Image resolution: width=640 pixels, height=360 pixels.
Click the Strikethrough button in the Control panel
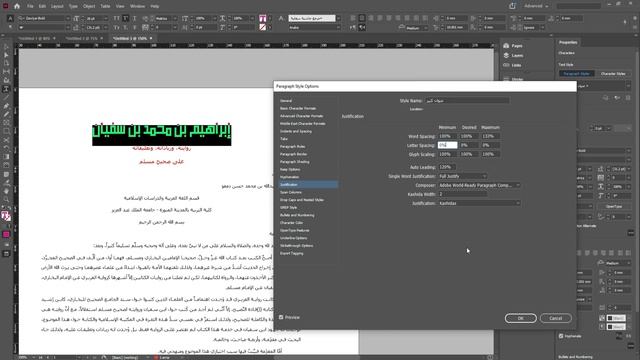[x=135, y=27]
